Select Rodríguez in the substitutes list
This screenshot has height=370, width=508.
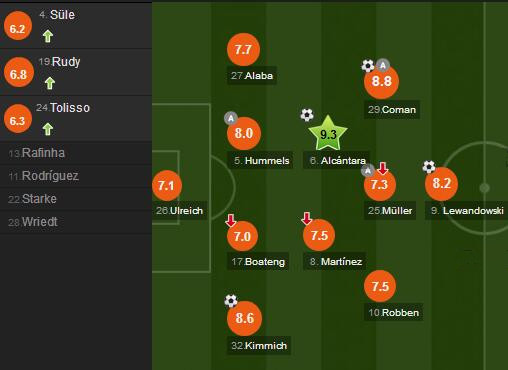(76, 176)
